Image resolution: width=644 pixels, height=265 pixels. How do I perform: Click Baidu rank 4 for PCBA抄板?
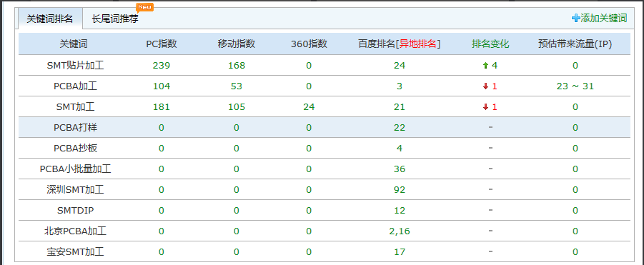pos(400,149)
